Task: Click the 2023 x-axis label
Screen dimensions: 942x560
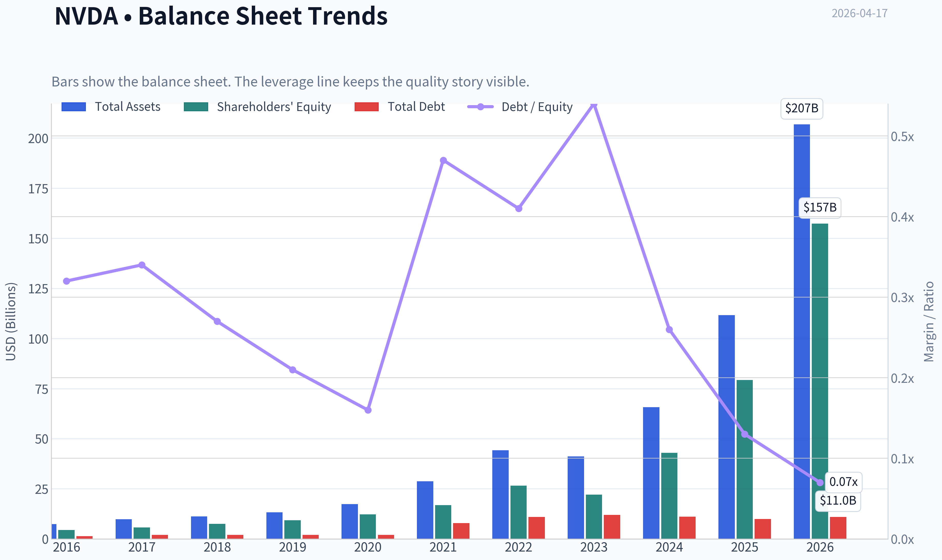Action: pos(594,547)
